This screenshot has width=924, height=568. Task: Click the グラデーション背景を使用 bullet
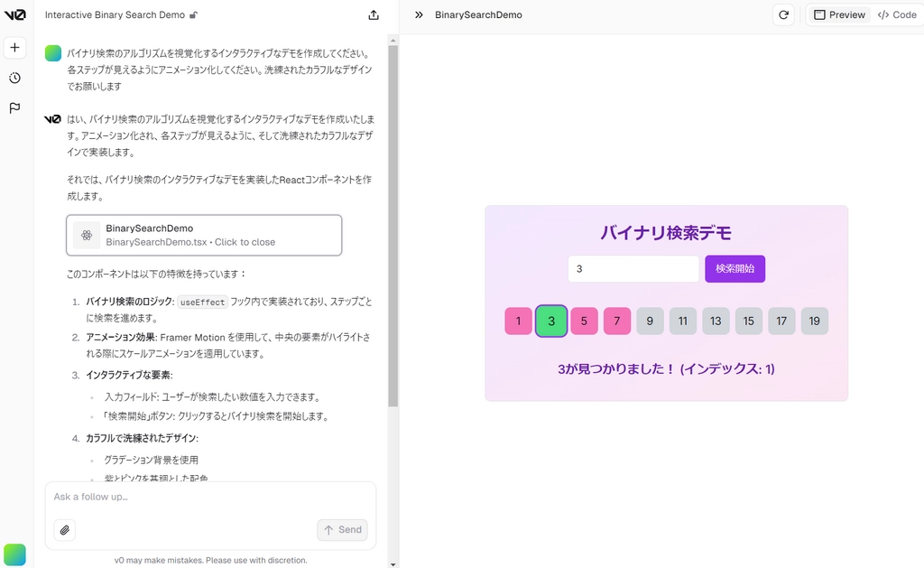tap(151, 460)
